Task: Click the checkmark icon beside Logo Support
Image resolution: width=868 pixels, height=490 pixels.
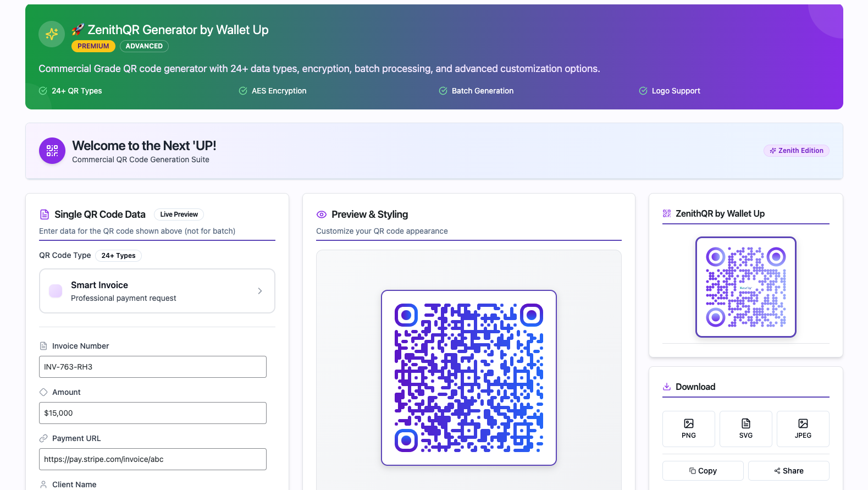Action: (643, 91)
